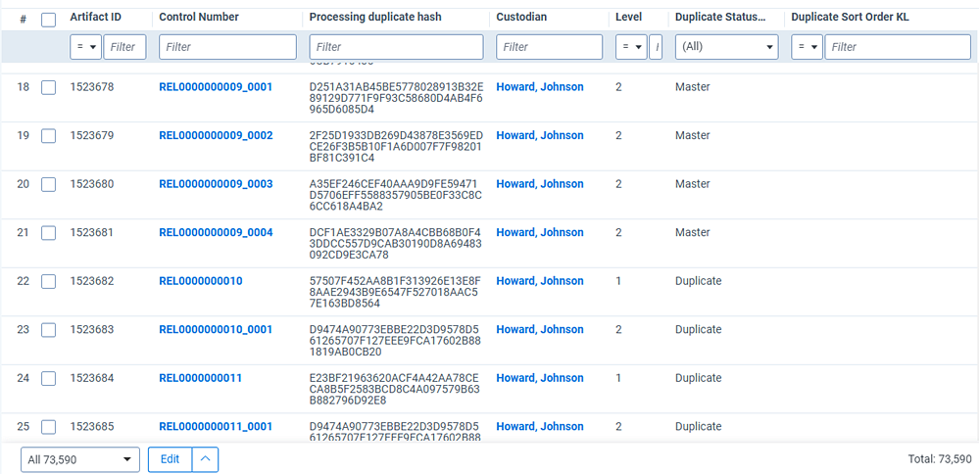This screenshot has width=980, height=474.
Task: Focus Custodian filter field
Action: click(x=550, y=47)
